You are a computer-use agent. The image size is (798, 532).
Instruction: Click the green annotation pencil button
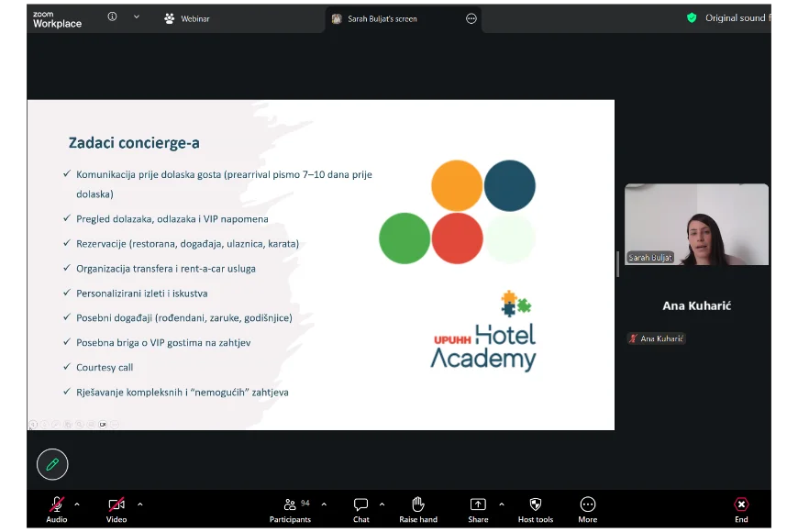click(52, 465)
